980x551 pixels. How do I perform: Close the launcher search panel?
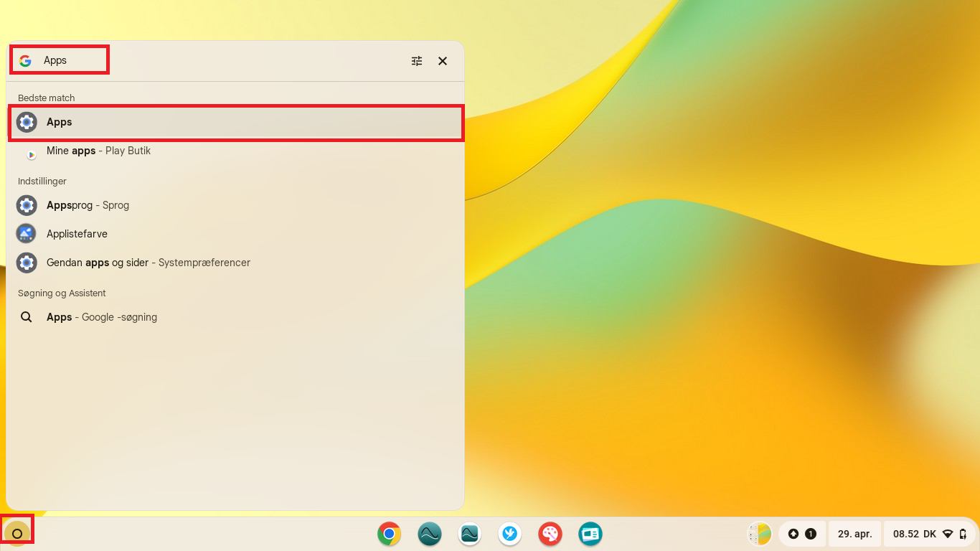443,61
